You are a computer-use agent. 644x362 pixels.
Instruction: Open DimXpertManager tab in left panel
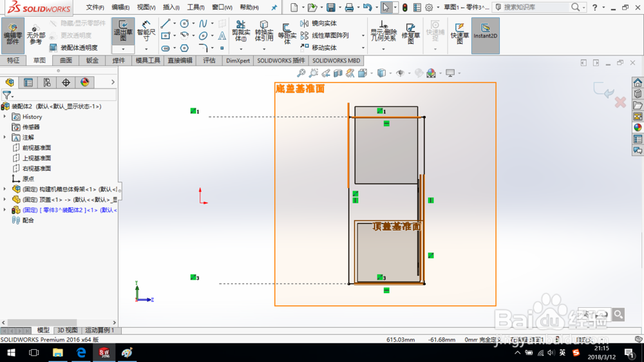pos(66,82)
